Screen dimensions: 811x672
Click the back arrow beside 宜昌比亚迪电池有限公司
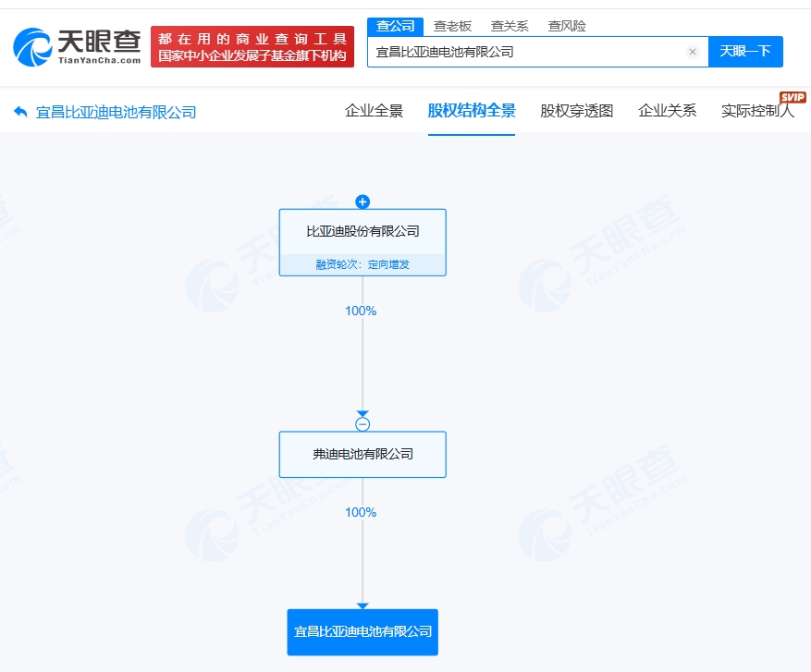[x=20, y=110]
